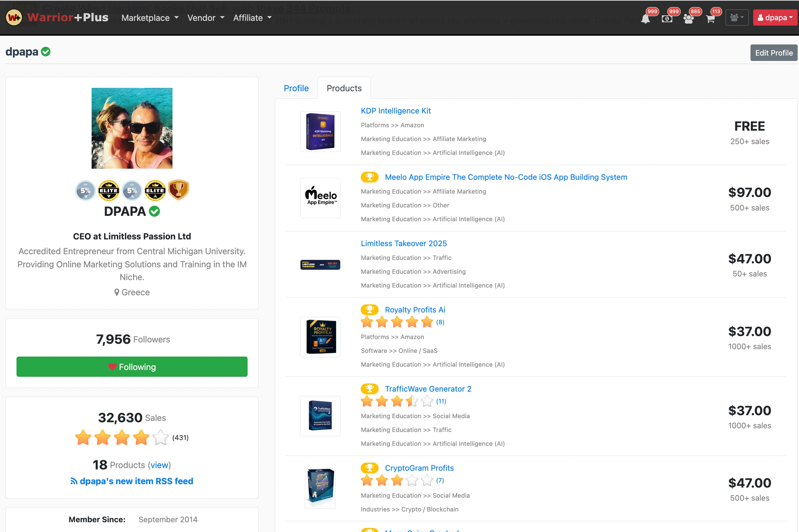This screenshot has height=532, width=799.
Task: Expand the Affiliate dropdown menu
Action: pyautogui.click(x=253, y=18)
